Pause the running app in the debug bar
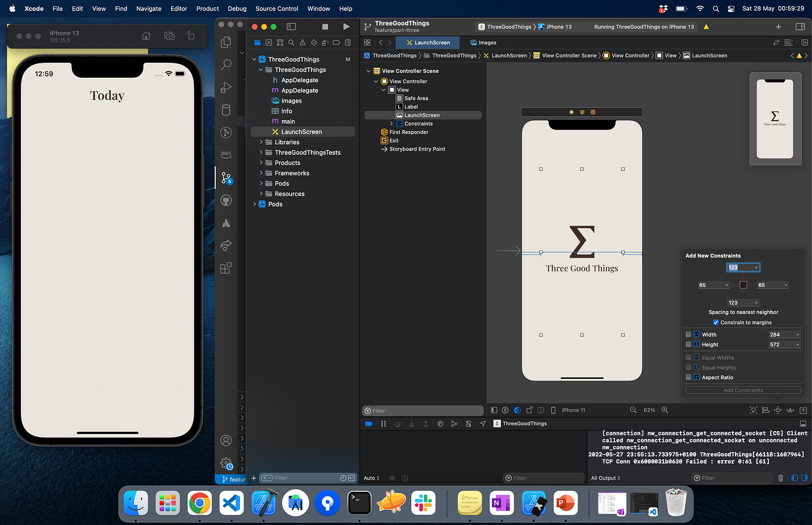 pyautogui.click(x=383, y=423)
